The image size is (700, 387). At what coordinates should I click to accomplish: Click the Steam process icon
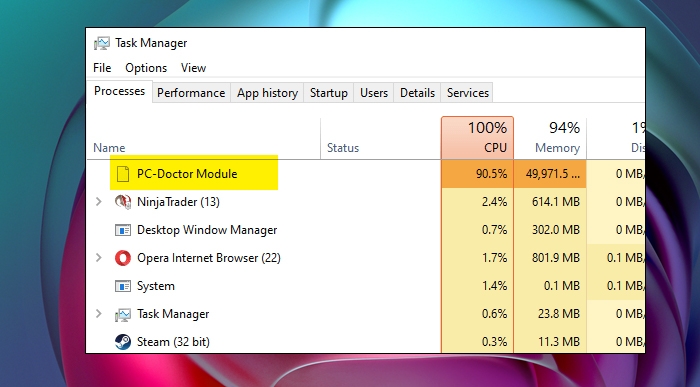point(123,342)
